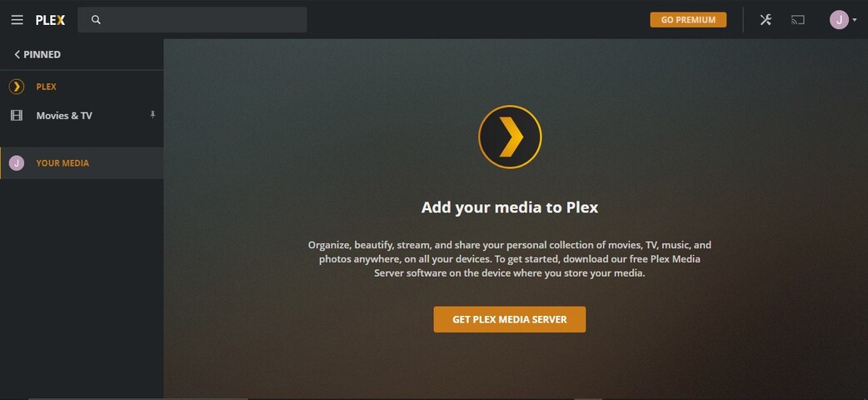This screenshot has height=400, width=868.
Task: Select the PLEX sidebar item label
Action: tap(47, 87)
